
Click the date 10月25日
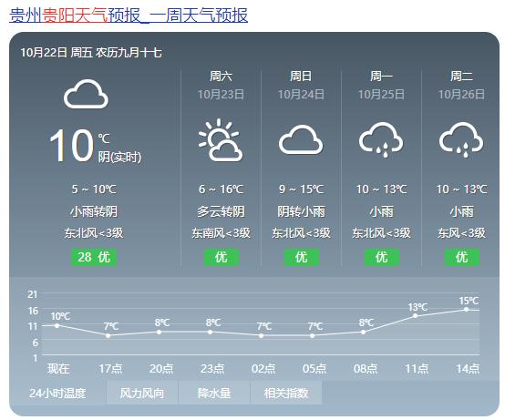381,95
